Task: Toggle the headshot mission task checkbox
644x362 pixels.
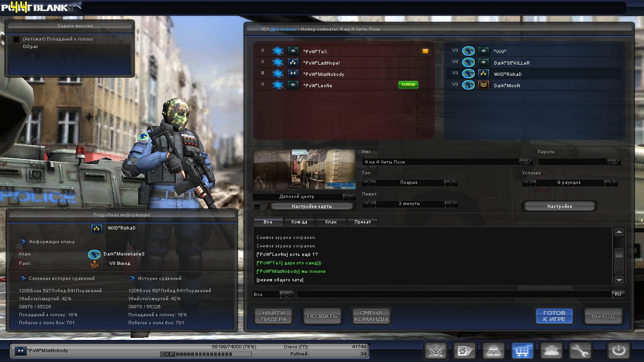Action: 17,40
